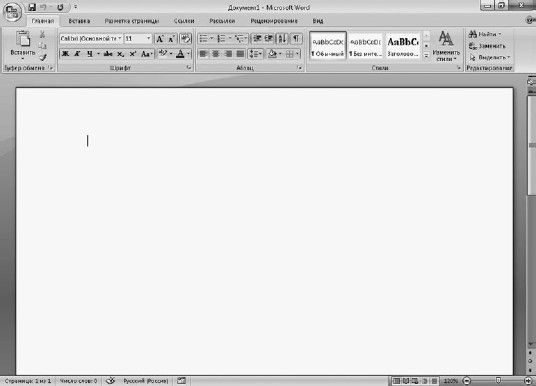Open help with the question mark icon

coord(531,21)
